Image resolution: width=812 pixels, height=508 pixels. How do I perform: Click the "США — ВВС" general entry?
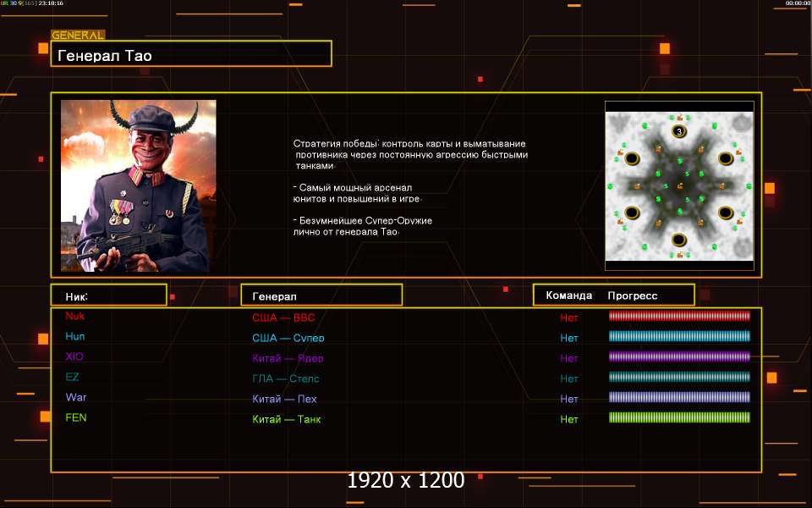tap(283, 317)
